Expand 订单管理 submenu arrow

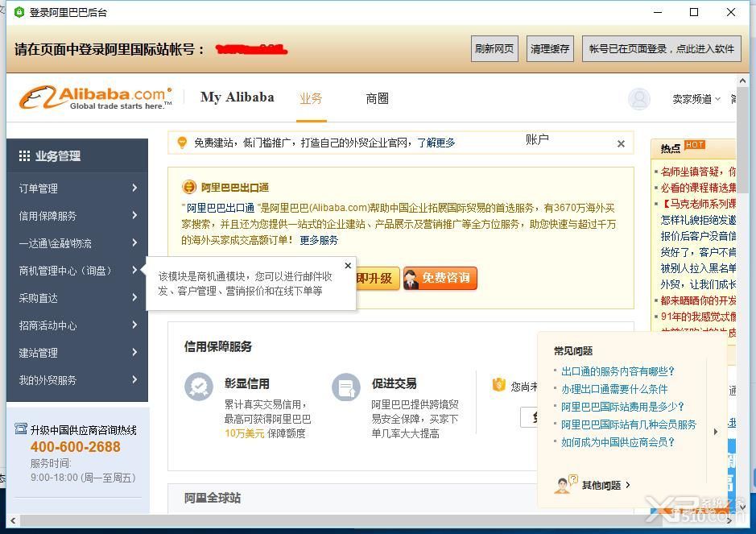point(134,188)
